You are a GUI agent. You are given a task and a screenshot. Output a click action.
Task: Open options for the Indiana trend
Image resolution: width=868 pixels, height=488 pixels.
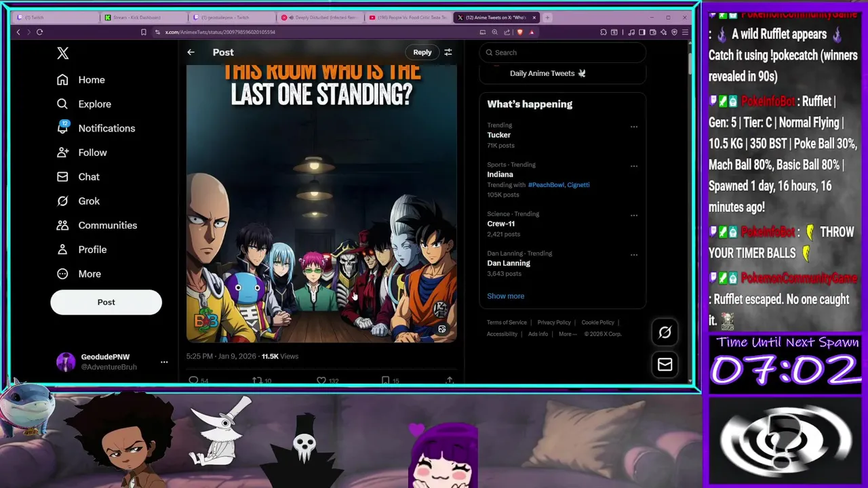(x=634, y=166)
